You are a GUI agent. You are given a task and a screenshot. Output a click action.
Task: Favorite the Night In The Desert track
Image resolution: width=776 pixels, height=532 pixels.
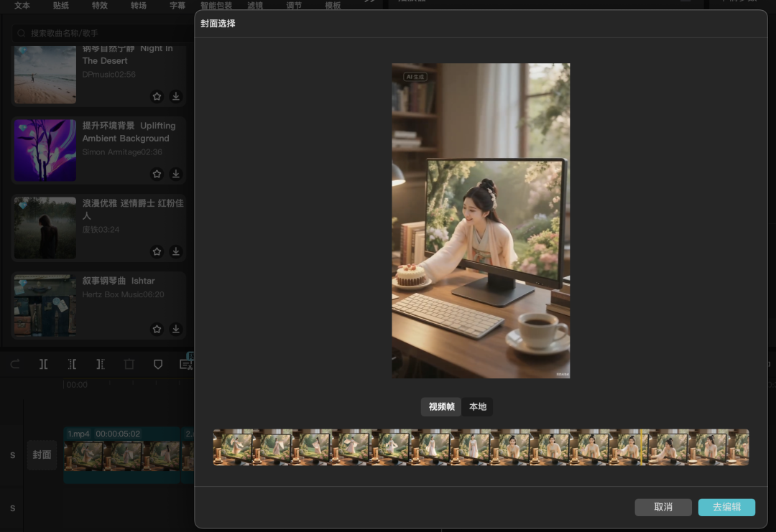(x=157, y=96)
